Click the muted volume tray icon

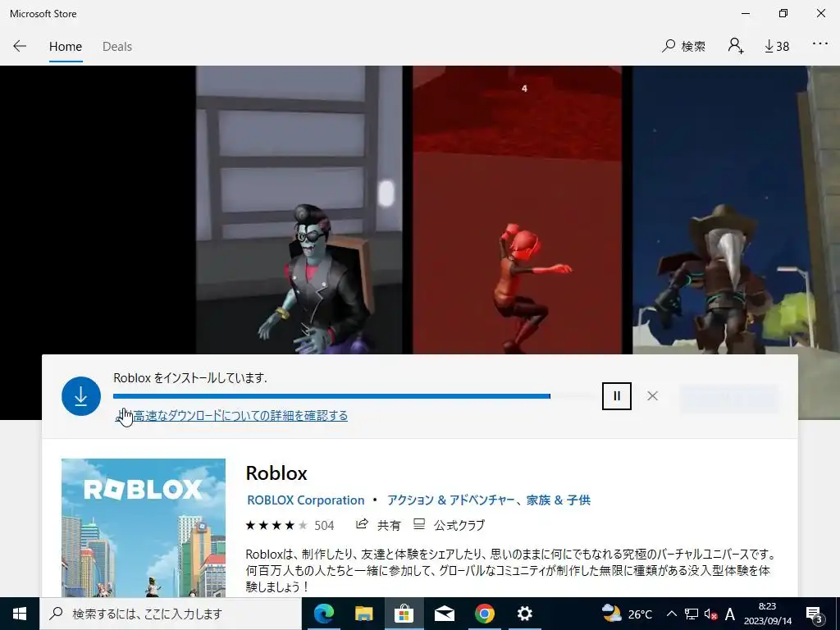pos(710,614)
